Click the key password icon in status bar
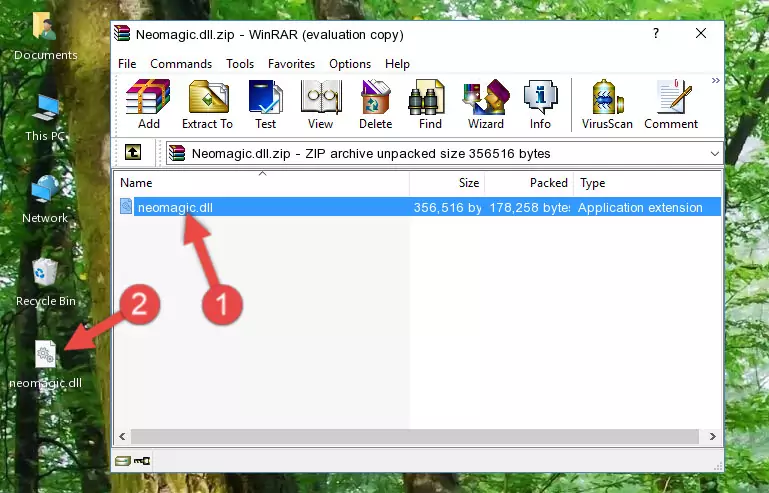769x493 pixels. click(142, 461)
